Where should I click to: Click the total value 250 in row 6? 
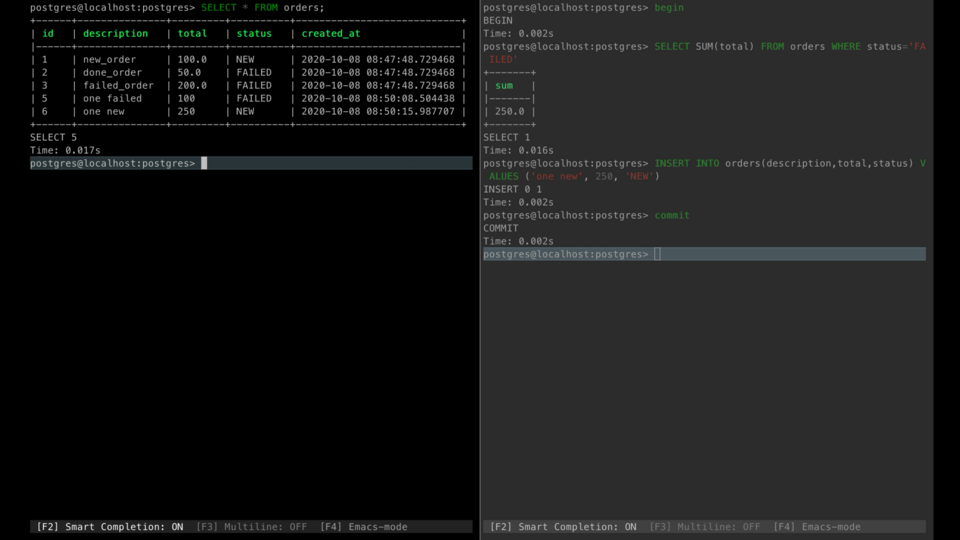point(186,111)
